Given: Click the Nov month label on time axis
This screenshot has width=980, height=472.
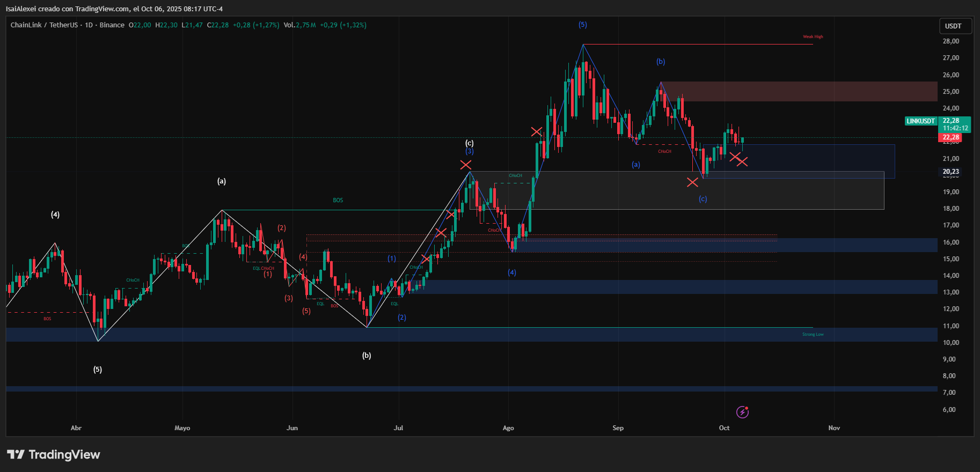Looking at the screenshot, I should pyautogui.click(x=834, y=428).
